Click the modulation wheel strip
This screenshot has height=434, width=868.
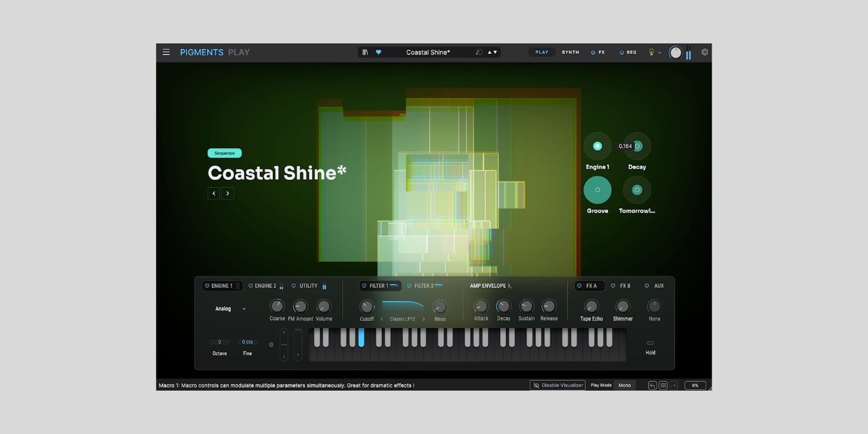(298, 345)
